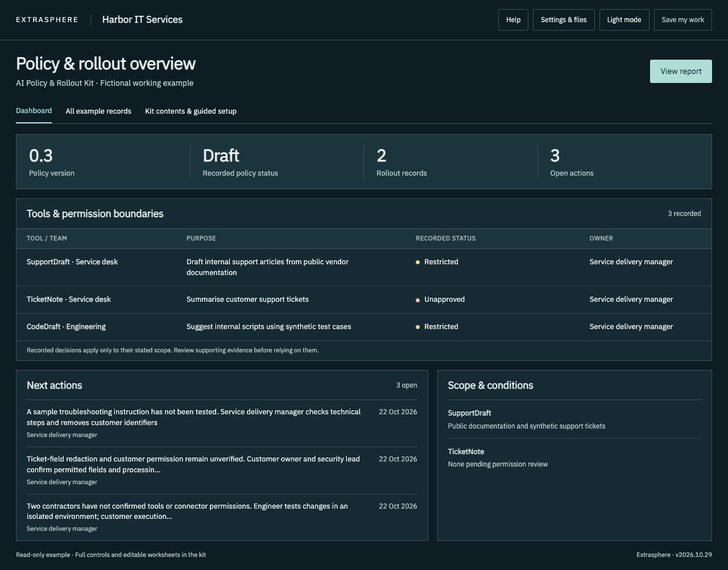Click the Rollout records count 2
This screenshot has height=570, width=728.
pos(450,162)
